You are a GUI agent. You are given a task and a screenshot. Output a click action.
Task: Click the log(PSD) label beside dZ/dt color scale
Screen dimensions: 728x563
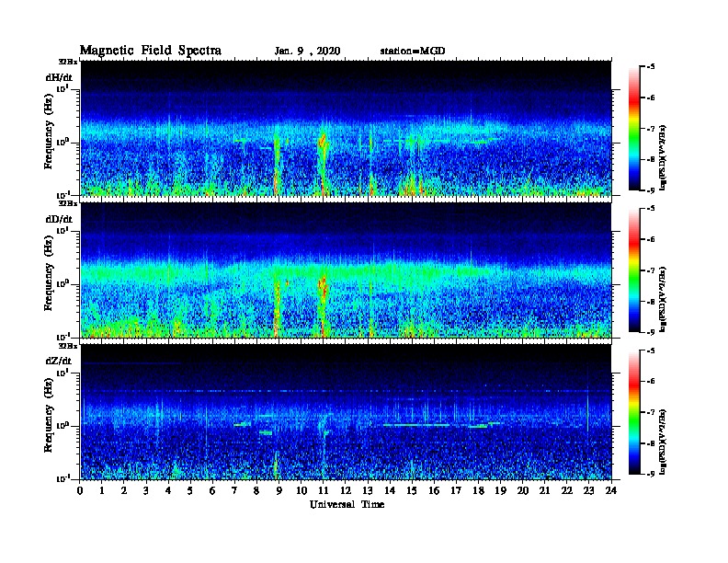pyautogui.click(x=663, y=442)
